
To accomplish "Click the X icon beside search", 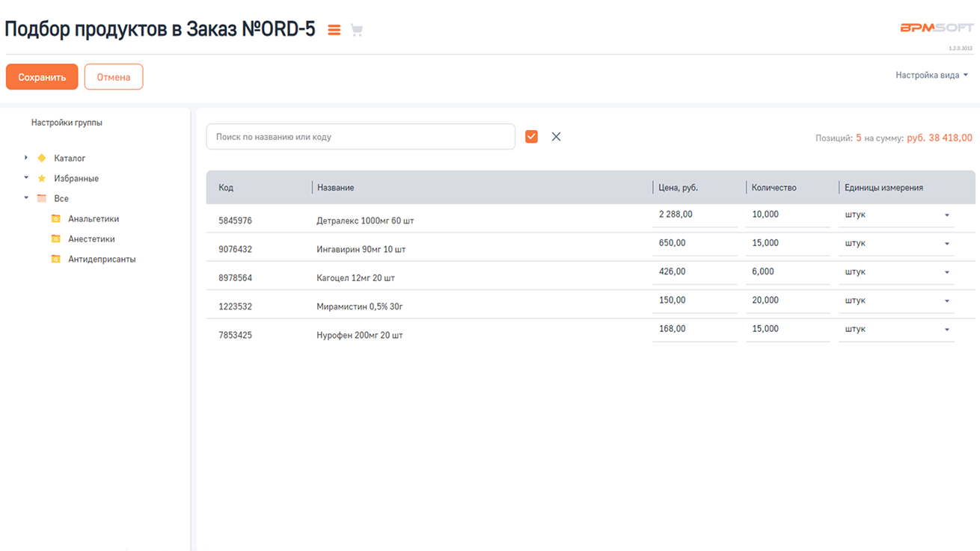I will coord(556,137).
